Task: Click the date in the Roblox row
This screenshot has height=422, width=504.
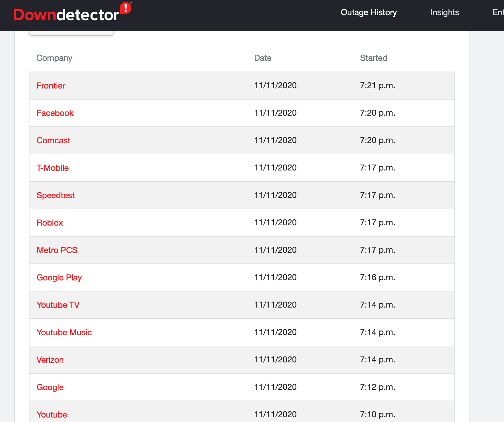Action: (x=275, y=223)
